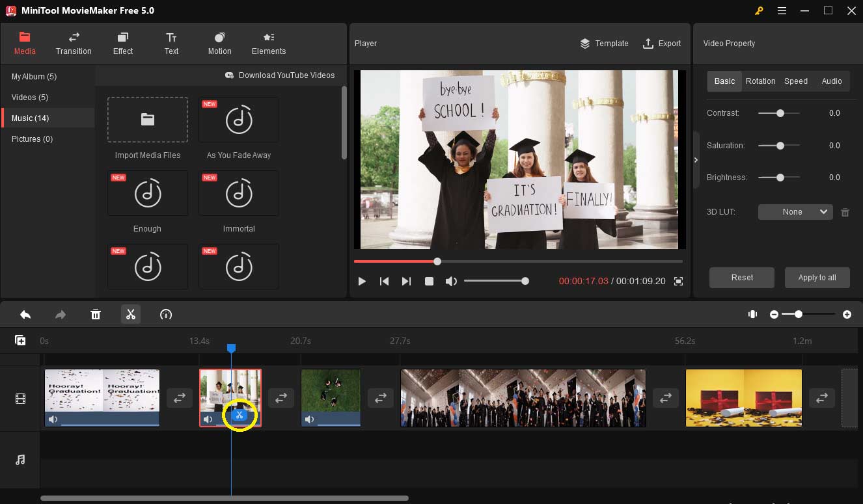Mute audio on the third timeline clip

(x=309, y=419)
